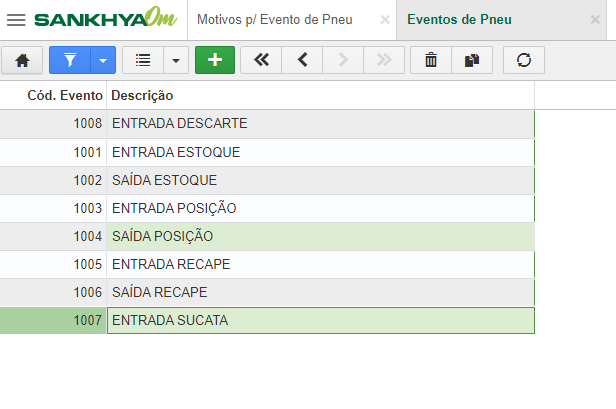Select row ENTRADA ESTOQUE
Viewport: 616px width, 409px height.
click(267, 152)
